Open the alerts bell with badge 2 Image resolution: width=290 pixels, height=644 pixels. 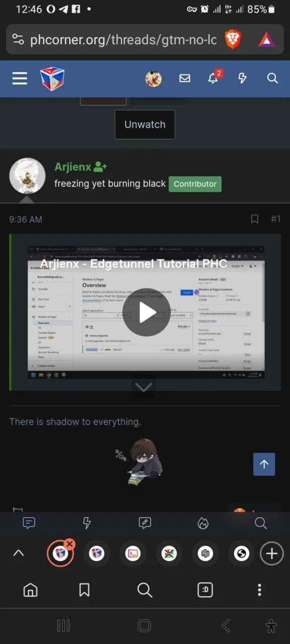point(214,77)
